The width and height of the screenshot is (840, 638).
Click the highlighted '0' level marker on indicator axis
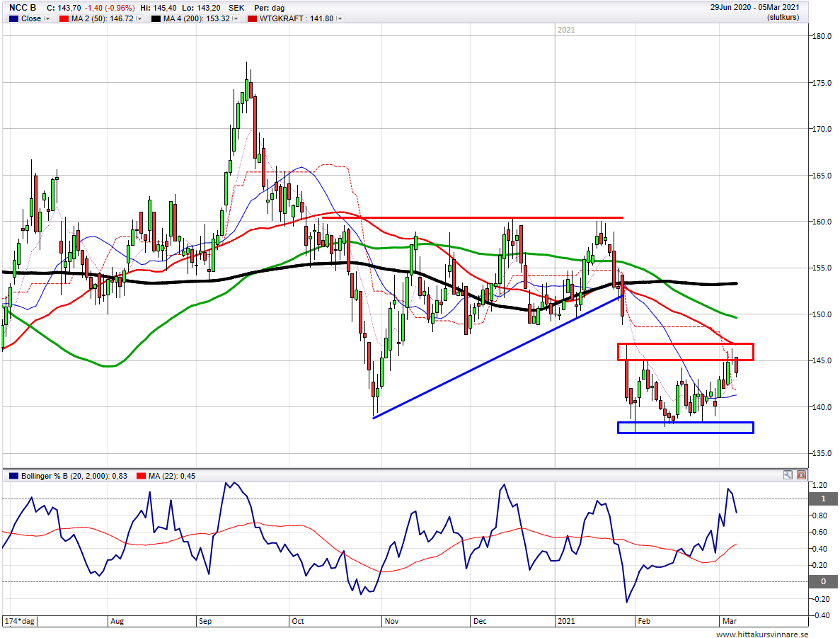[823, 581]
